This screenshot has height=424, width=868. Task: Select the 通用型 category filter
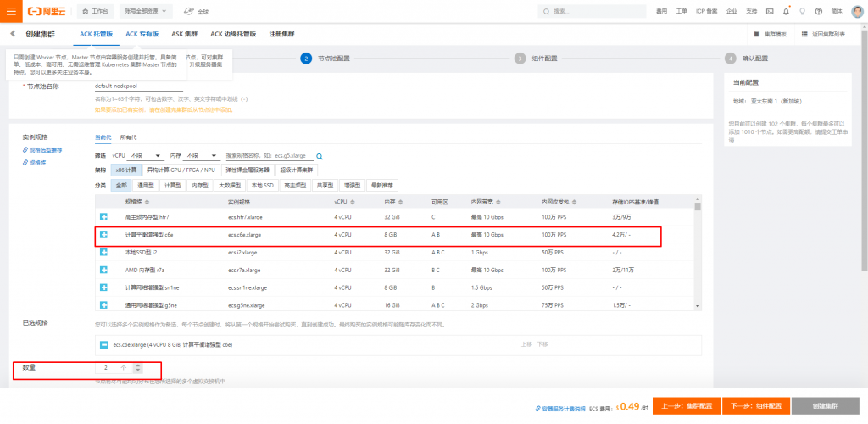[x=144, y=185]
